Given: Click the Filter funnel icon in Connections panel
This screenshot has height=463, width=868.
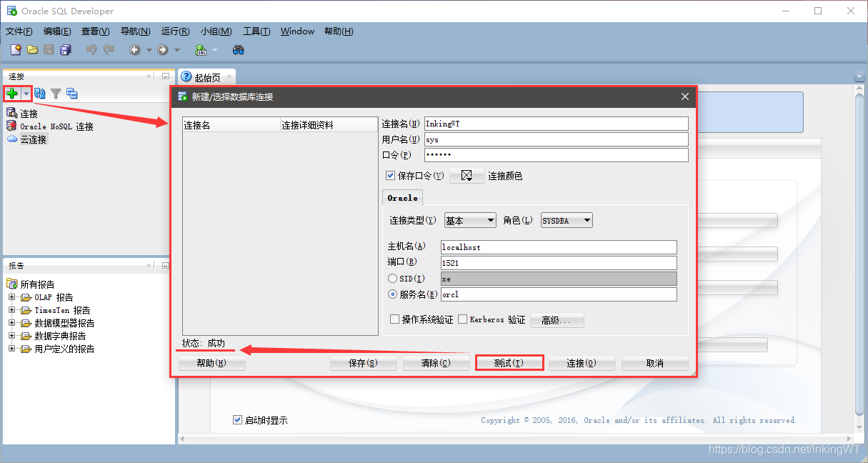Looking at the screenshot, I should point(56,94).
